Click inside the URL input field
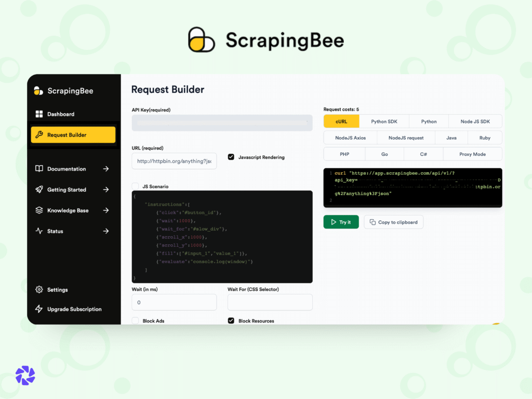Viewport: 532px width, 399px height. coord(174,161)
